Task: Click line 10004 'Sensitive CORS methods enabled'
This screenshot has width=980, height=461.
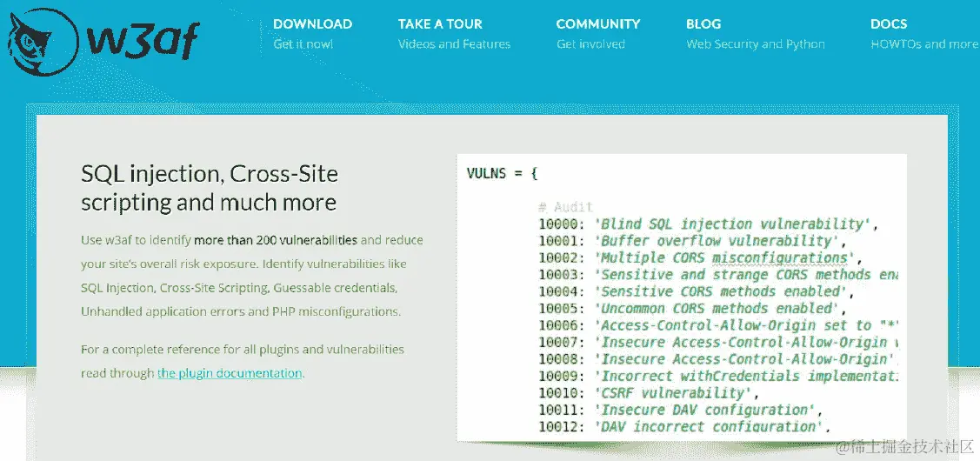Action: point(697,291)
